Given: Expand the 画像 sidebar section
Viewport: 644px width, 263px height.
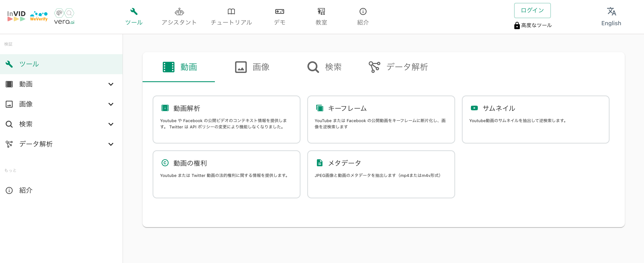Looking at the screenshot, I should pyautogui.click(x=111, y=104).
